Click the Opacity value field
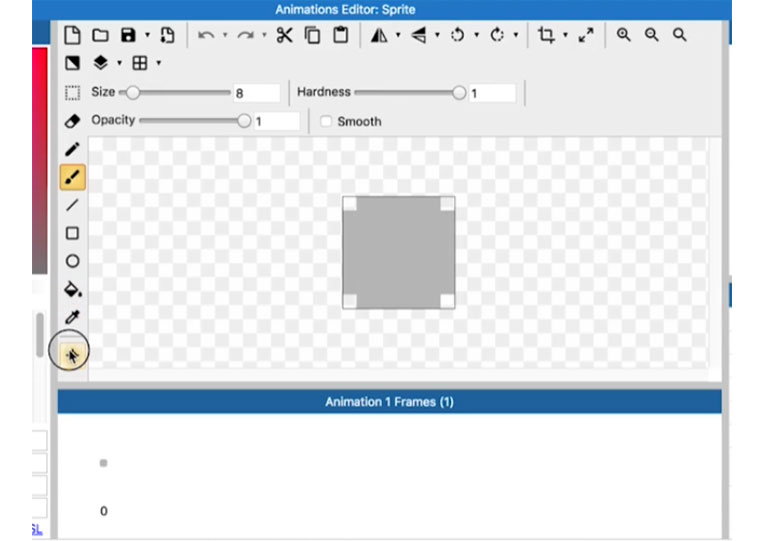This screenshot has height=541, width=763. pyautogui.click(x=276, y=121)
